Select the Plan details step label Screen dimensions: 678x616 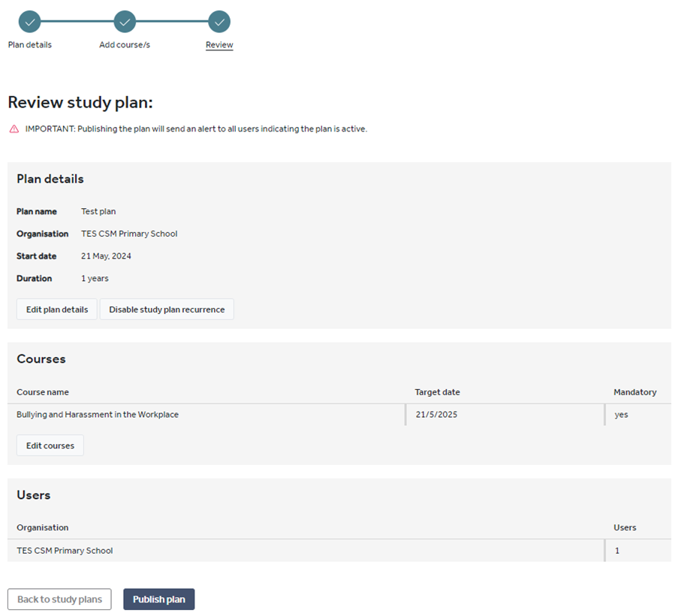coord(29,45)
